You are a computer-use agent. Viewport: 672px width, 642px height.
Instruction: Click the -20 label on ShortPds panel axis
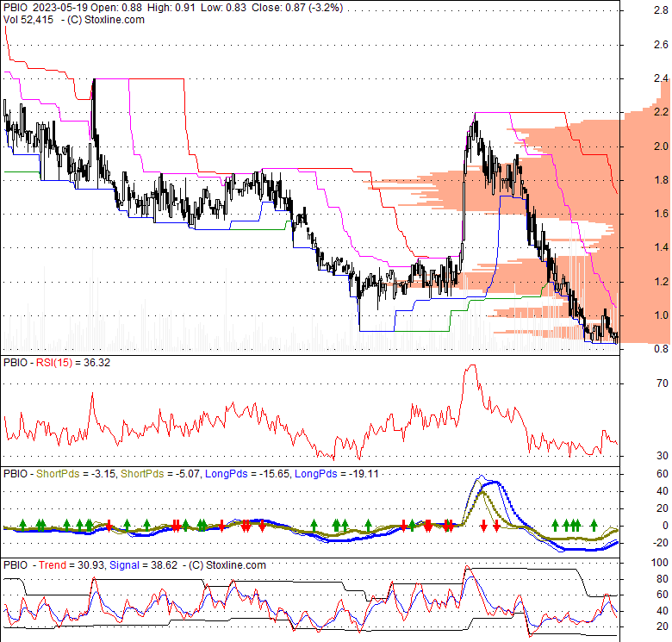tap(660, 543)
